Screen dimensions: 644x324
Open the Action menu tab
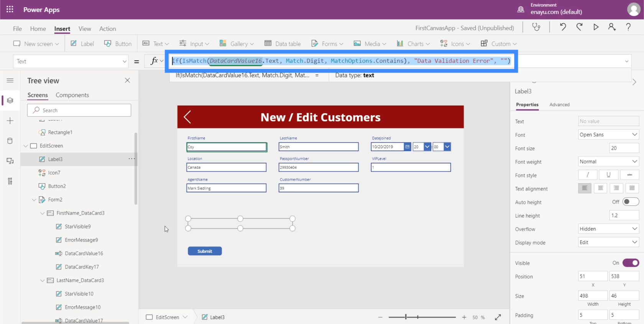click(107, 28)
